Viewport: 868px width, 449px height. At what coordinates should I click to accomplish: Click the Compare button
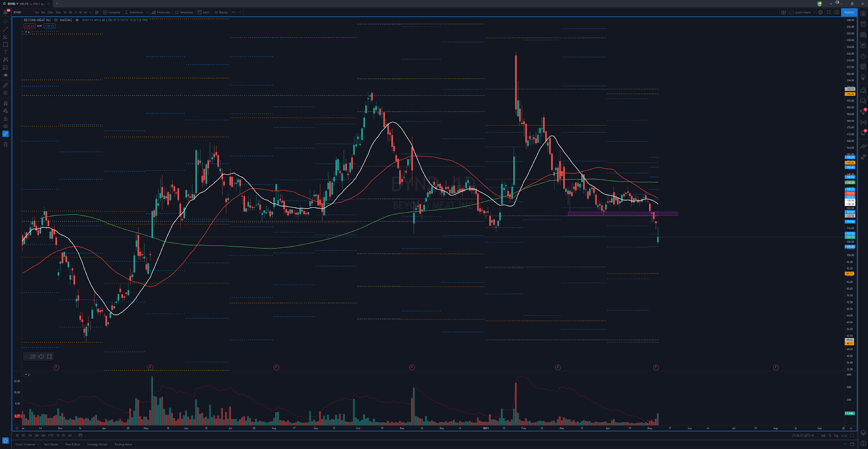112,12
